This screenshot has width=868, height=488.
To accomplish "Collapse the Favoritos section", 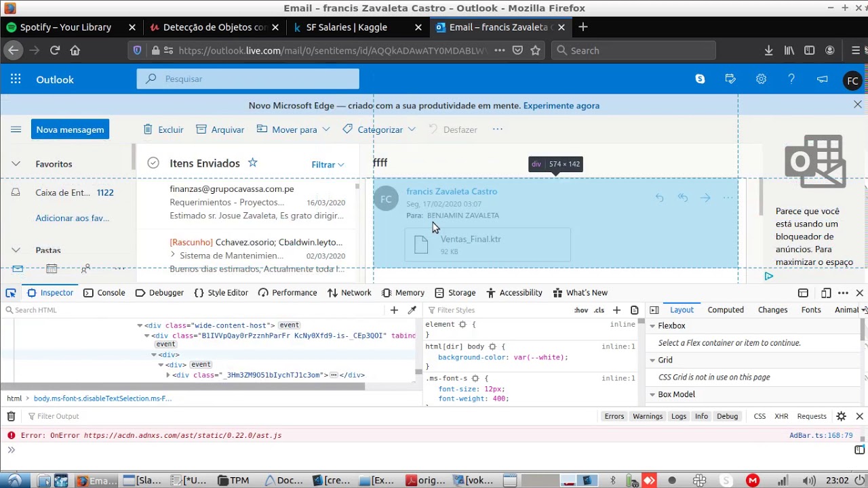I will (16, 164).
